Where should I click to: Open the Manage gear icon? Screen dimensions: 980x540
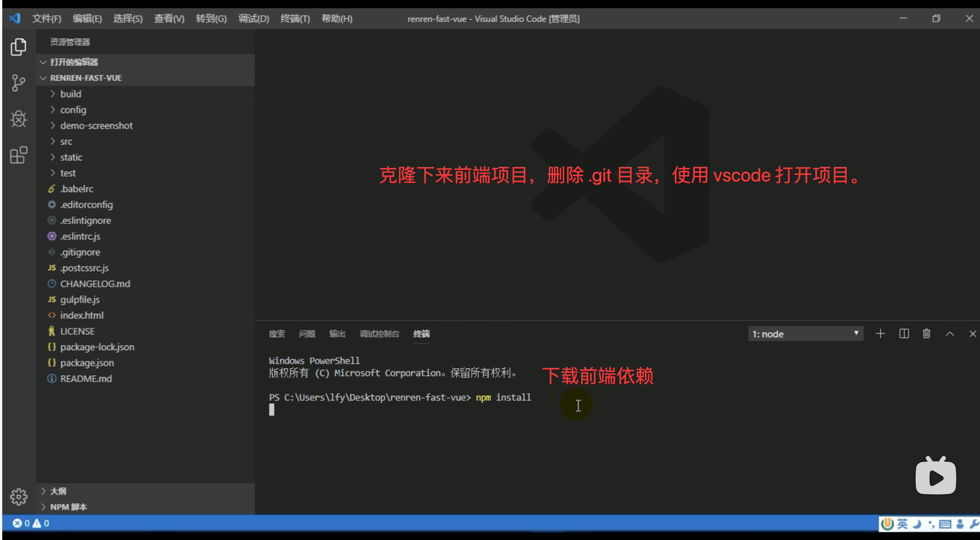(x=18, y=497)
